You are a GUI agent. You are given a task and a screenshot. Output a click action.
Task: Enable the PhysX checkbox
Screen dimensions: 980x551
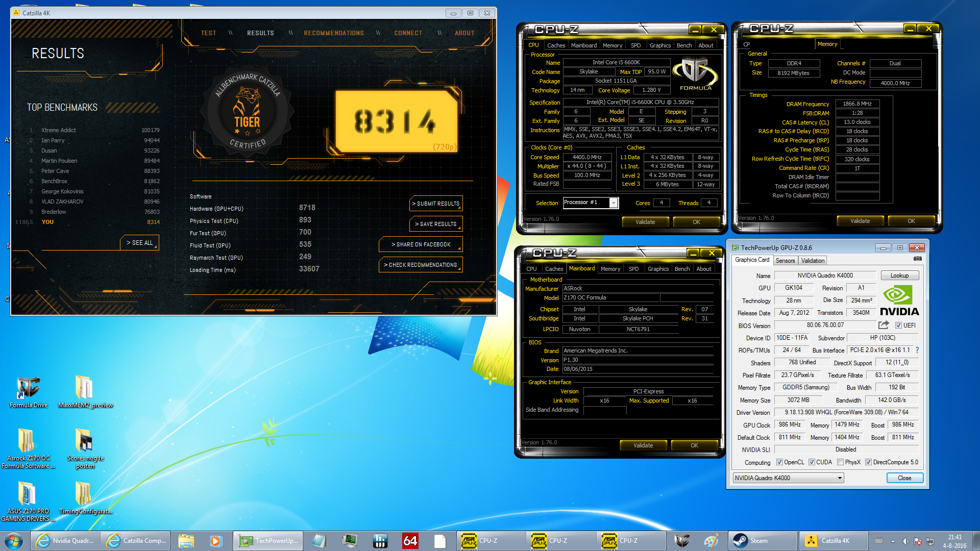tap(840, 462)
